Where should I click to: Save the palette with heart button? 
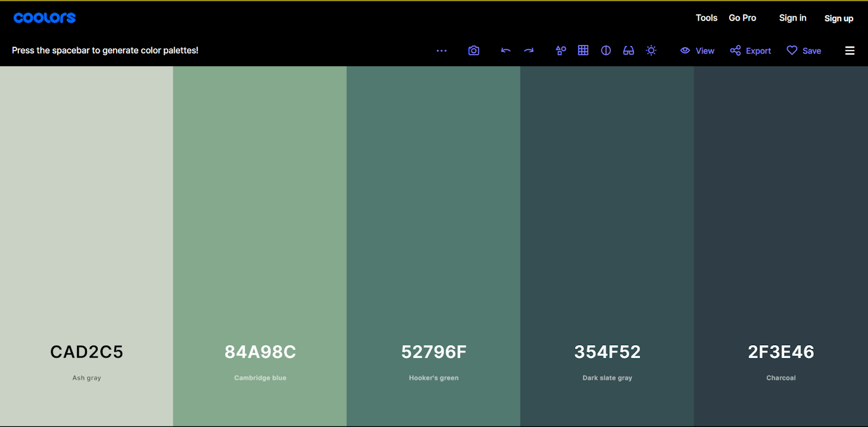803,50
